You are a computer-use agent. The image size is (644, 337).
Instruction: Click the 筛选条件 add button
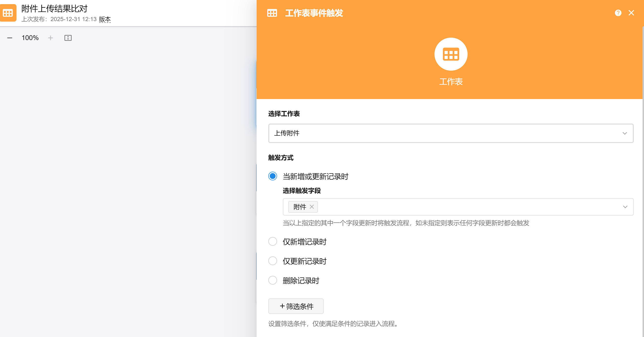coord(296,306)
